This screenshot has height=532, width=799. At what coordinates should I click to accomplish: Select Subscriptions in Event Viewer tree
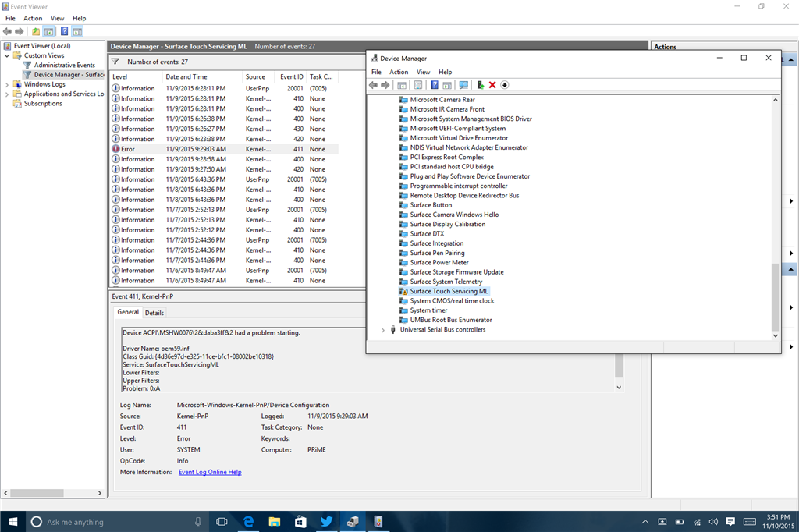tap(43, 104)
